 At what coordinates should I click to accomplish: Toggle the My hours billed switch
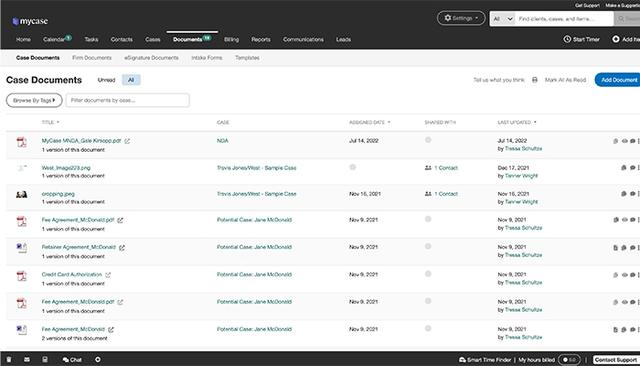click(x=569, y=360)
